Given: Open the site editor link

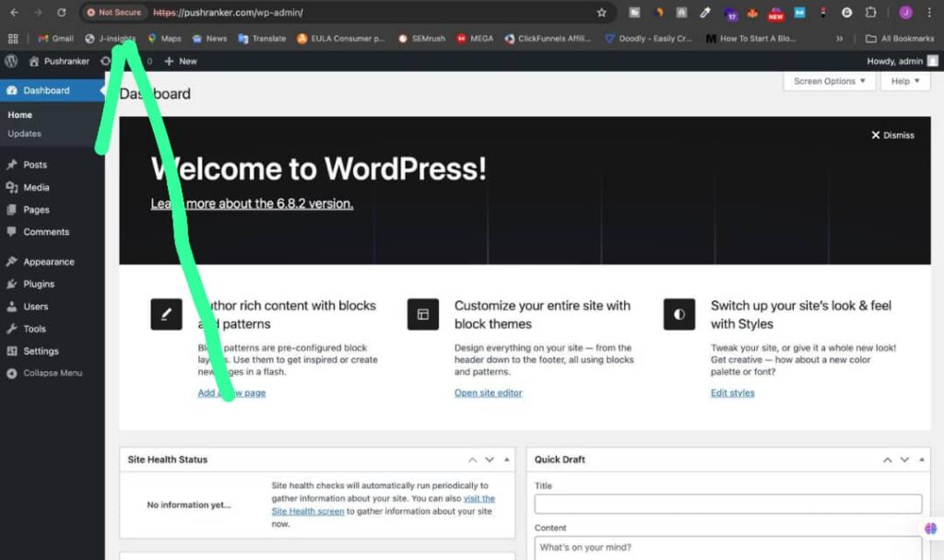Looking at the screenshot, I should [489, 392].
